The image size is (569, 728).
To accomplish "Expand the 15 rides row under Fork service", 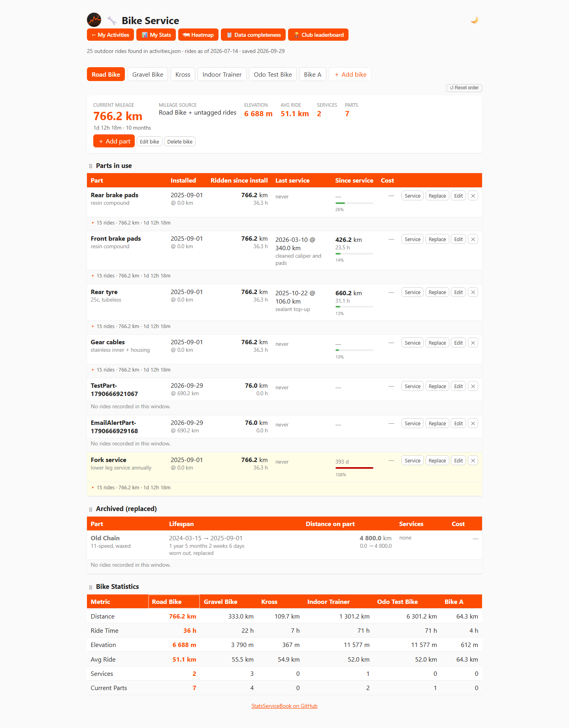I will point(131,488).
